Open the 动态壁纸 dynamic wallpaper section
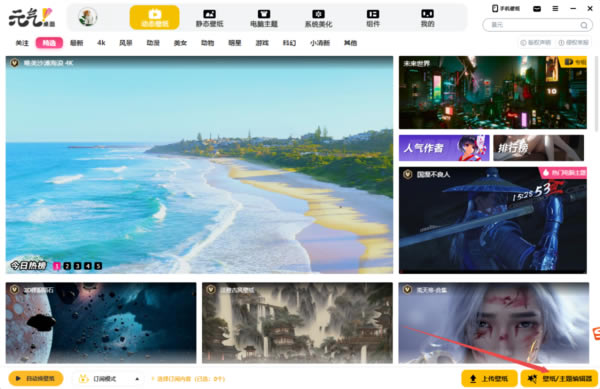This screenshot has height=389, width=600. coord(154,18)
